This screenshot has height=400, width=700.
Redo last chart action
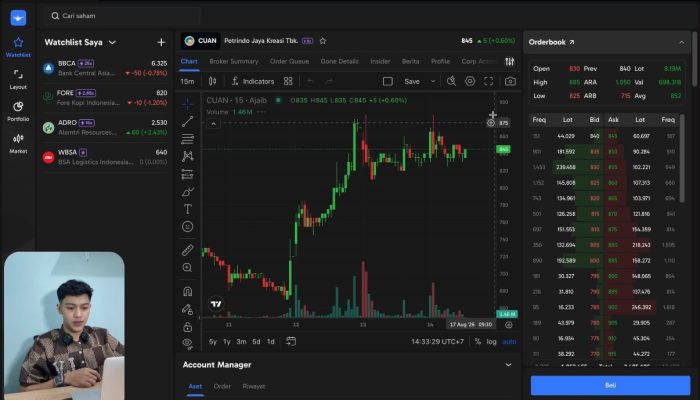tap(329, 81)
